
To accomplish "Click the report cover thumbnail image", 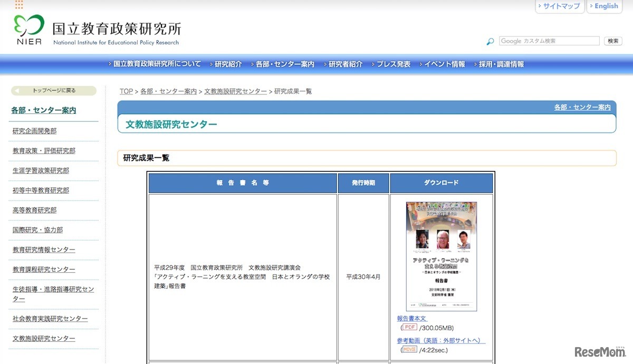I will coord(442,257).
